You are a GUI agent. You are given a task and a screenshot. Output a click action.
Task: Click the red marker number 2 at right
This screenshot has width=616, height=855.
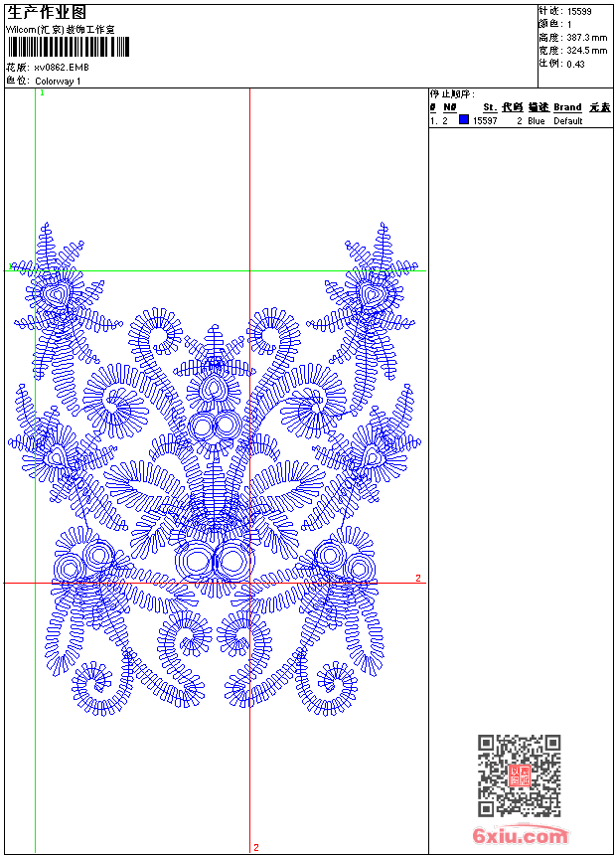pos(418,578)
